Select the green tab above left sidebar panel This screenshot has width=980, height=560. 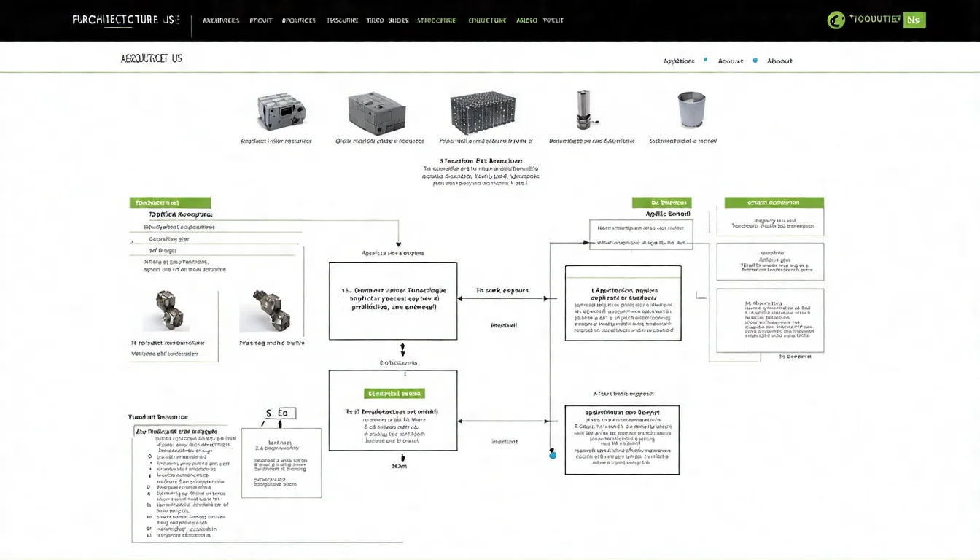coord(170,203)
